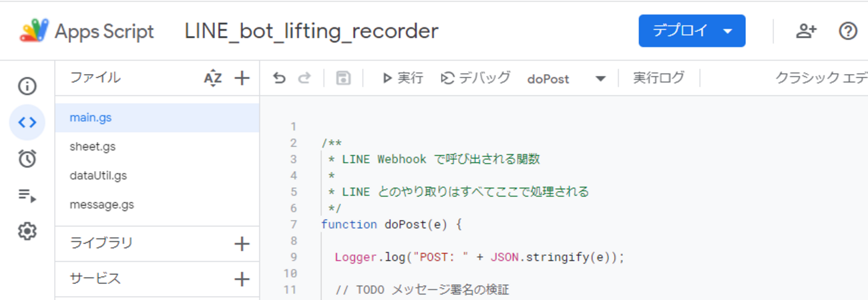This screenshot has height=300, width=868.
Task: Open the Overview info icon in sidebar
Action: click(27, 86)
